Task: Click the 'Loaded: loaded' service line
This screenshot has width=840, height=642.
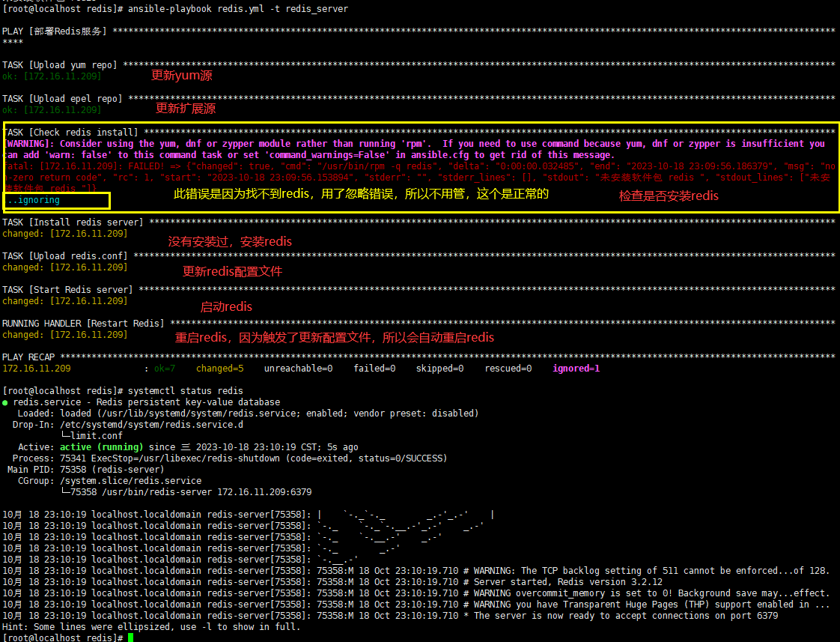Action: (248, 414)
